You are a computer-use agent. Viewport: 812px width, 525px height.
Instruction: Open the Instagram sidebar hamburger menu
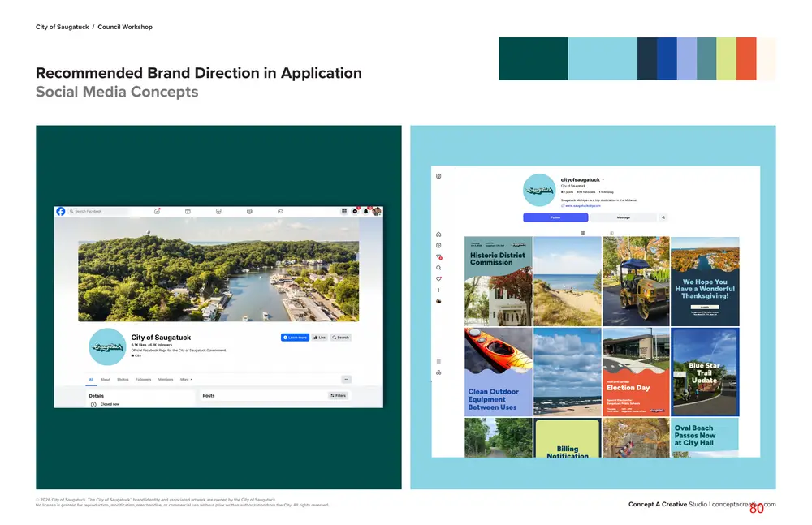coord(438,361)
